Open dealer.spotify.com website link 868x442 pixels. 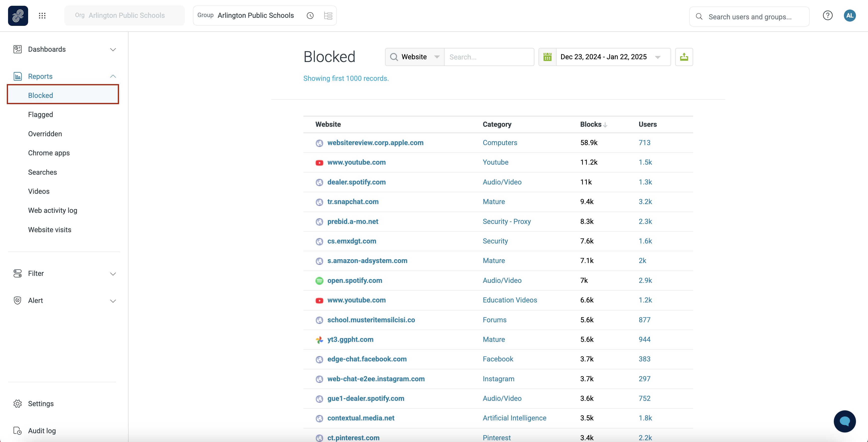tap(356, 182)
